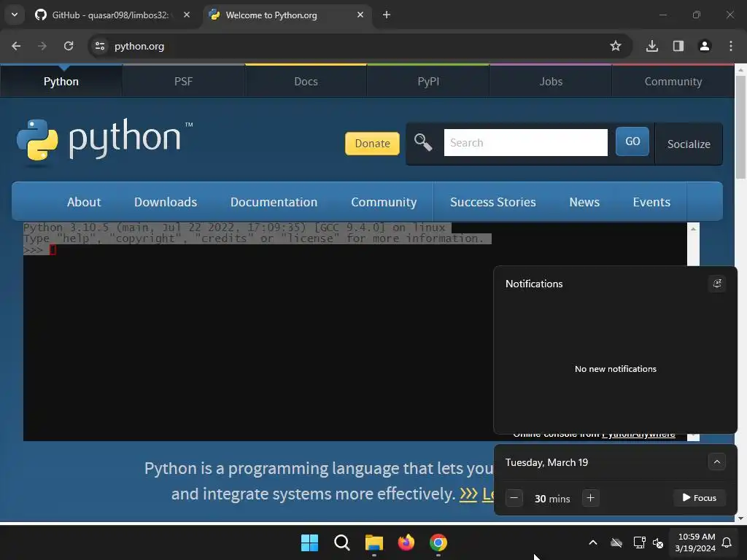Select the PSF top navigation tab
This screenshot has width=747, height=560.
[183, 82]
